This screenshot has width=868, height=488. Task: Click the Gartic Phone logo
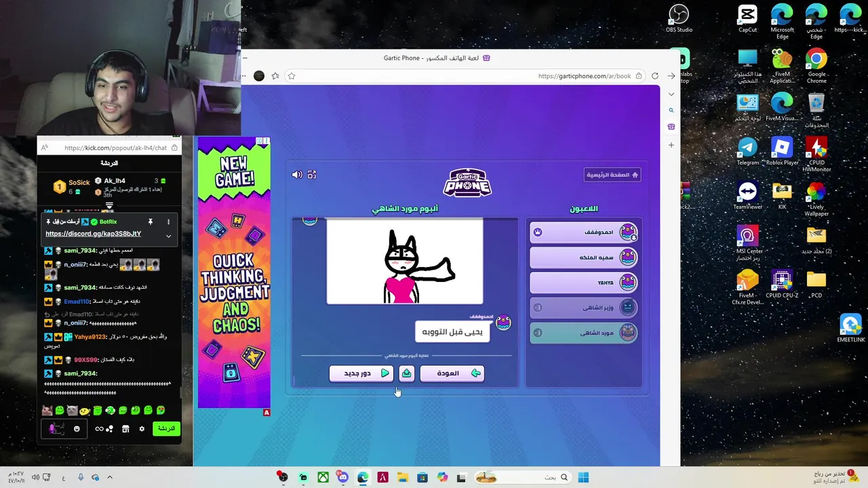pos(467,182)
